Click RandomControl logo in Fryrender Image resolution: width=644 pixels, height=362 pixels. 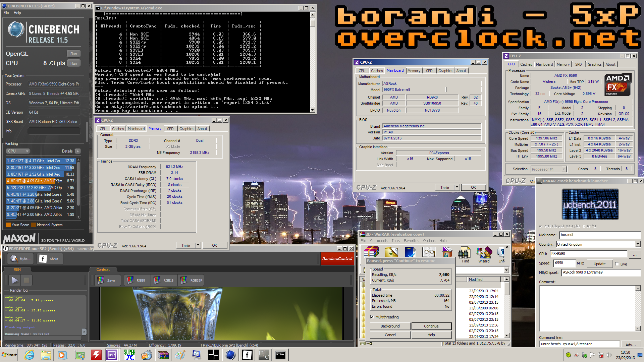(337, 259)
